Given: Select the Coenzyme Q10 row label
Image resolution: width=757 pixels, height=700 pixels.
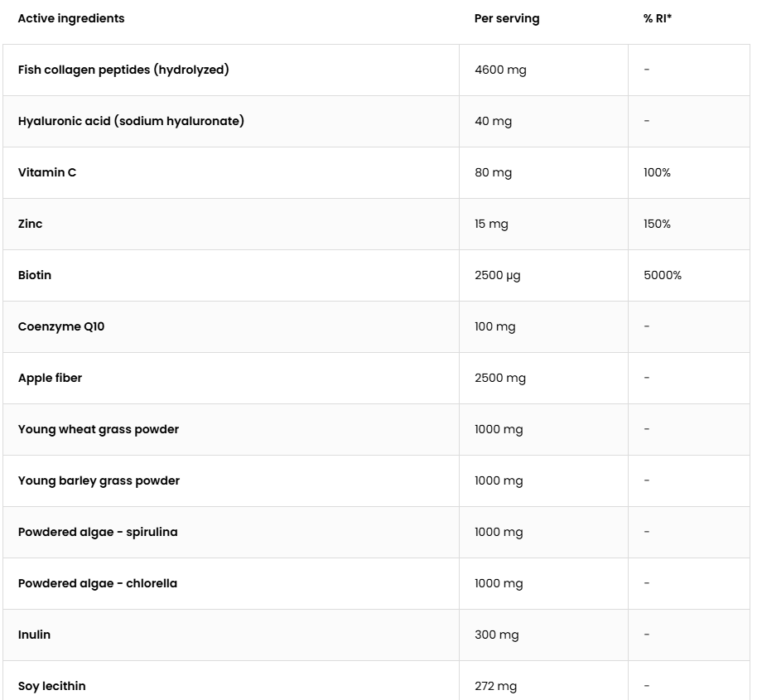Looking at the screenshot, I should point(60,327).
